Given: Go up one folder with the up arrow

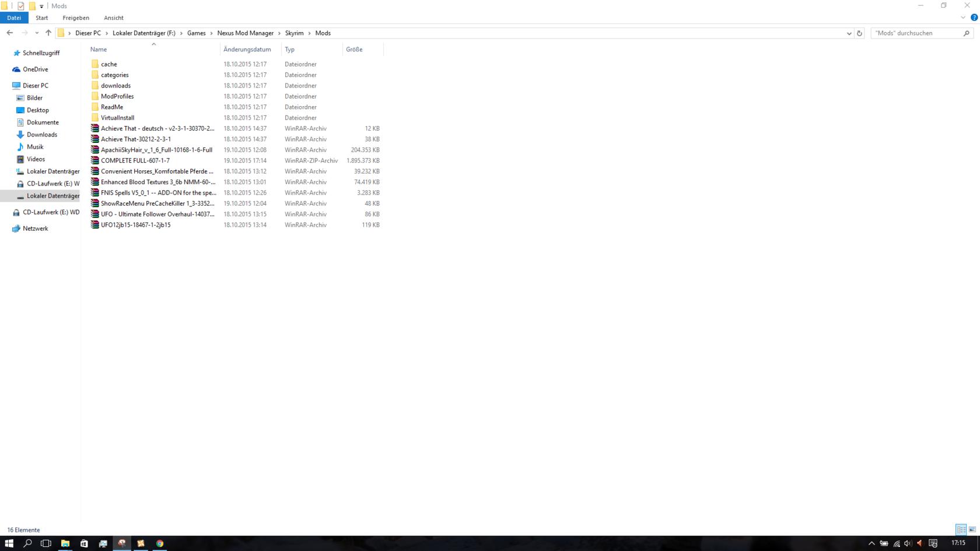Looking at the screenshot, I should coord(48,33).
